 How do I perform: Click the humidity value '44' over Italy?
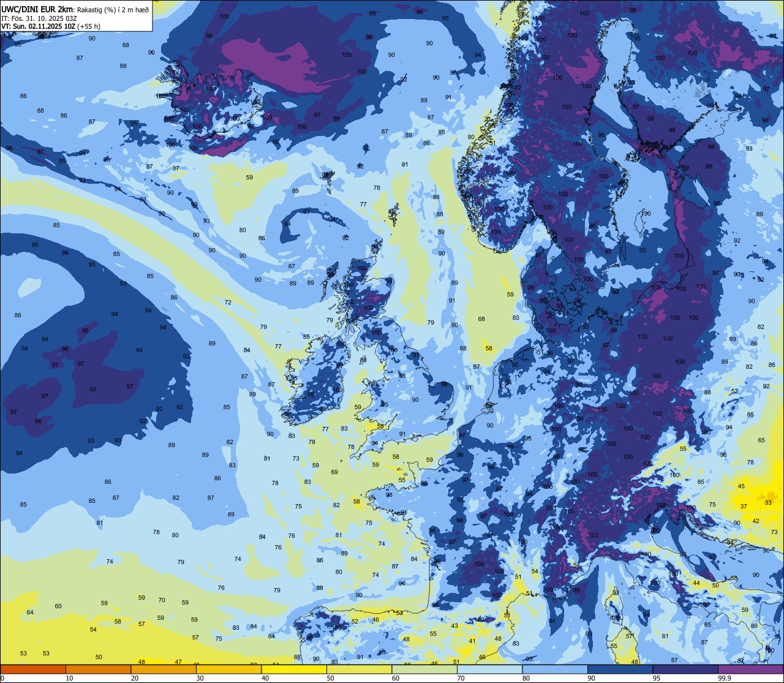(x=696, y=583)
